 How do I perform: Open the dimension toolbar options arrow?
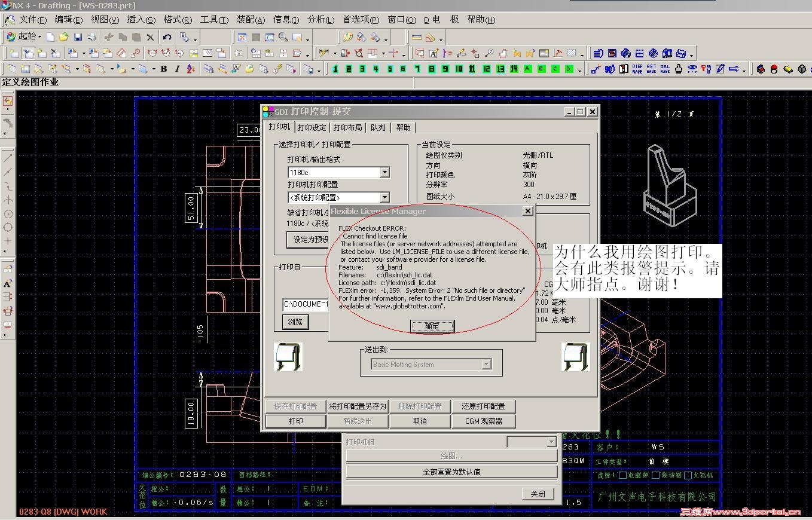pos(405,55)
